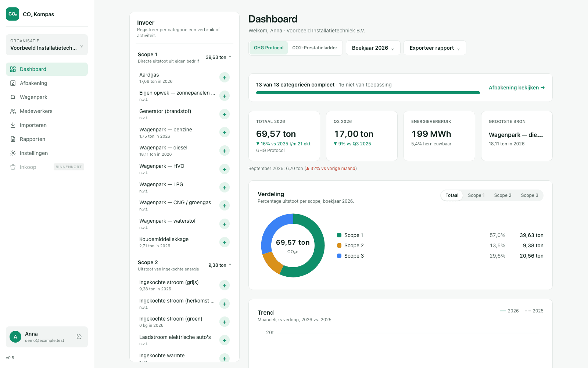Viewport: 588px width, 368px height.
Task: Click Afbakening bekijken link
Action: (517, 88)
